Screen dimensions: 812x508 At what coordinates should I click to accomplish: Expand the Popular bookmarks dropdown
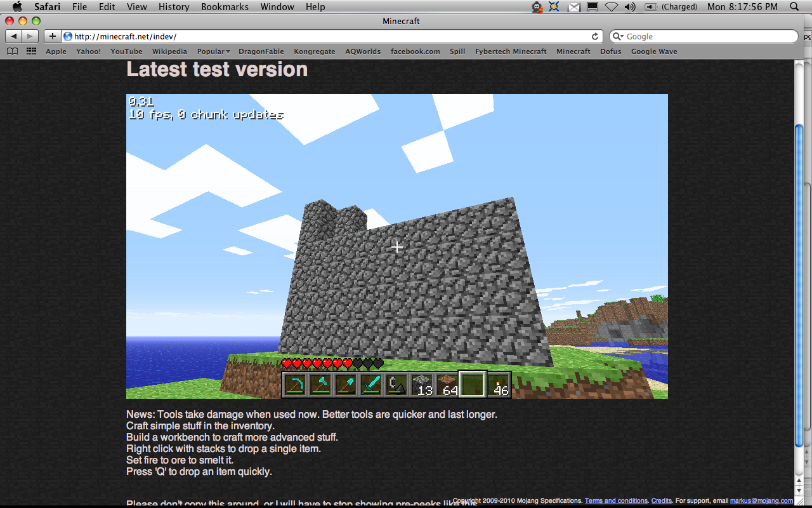click(213, 51)
